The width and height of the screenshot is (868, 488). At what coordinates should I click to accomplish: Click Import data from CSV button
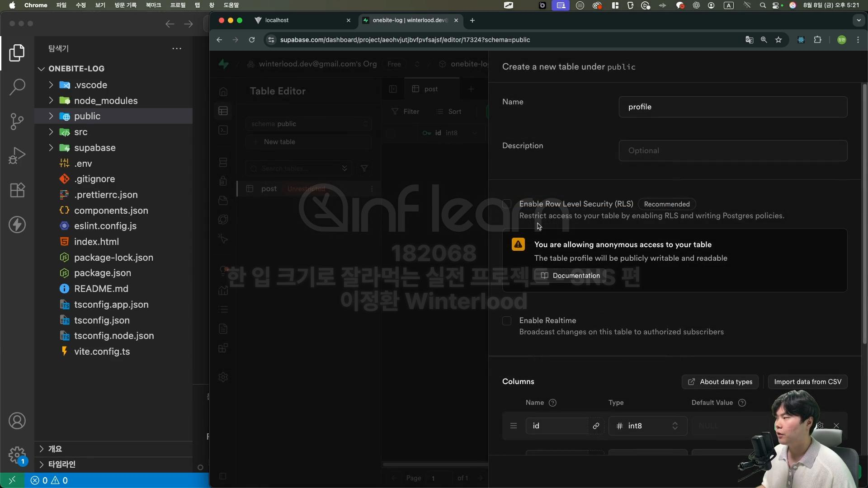807,382
